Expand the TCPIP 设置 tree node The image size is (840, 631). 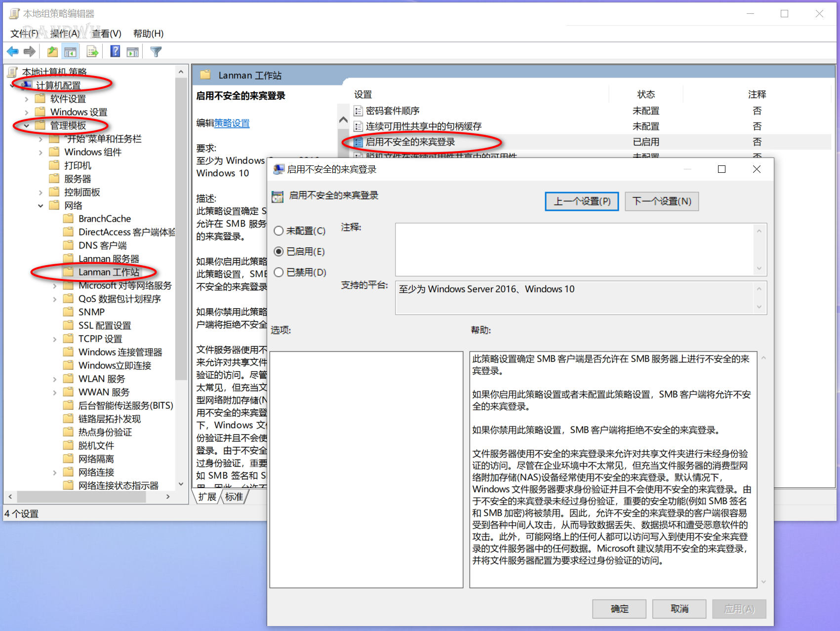pos(55,339)
